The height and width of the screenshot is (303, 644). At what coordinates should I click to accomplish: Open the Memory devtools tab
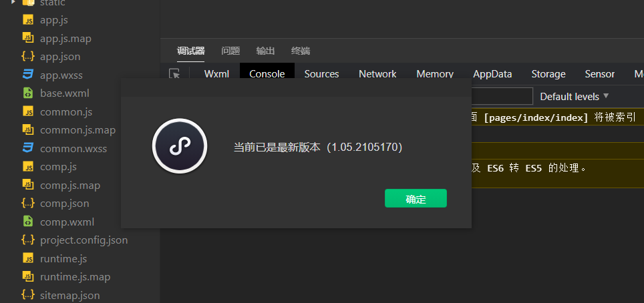(x=435, y=74)
